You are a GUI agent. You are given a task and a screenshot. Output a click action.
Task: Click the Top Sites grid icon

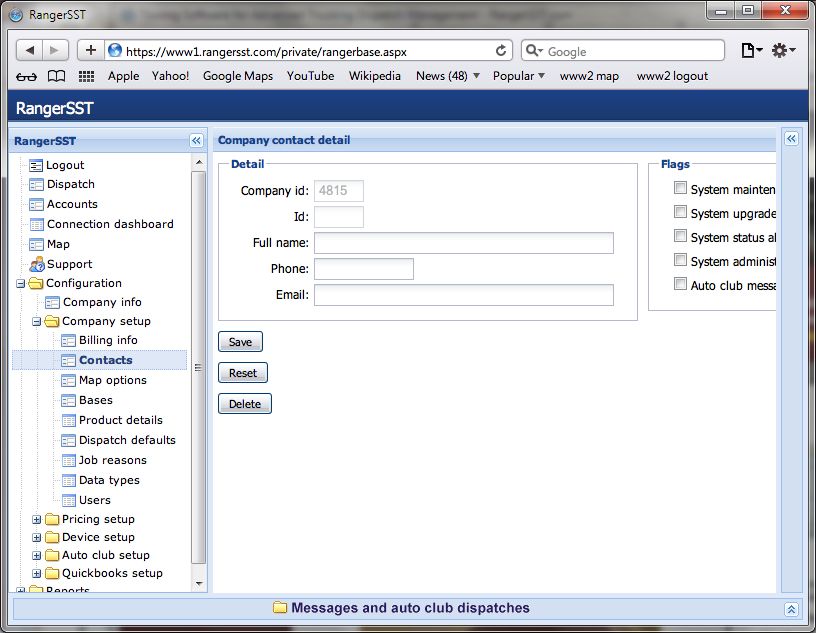[x=86, y=76]
